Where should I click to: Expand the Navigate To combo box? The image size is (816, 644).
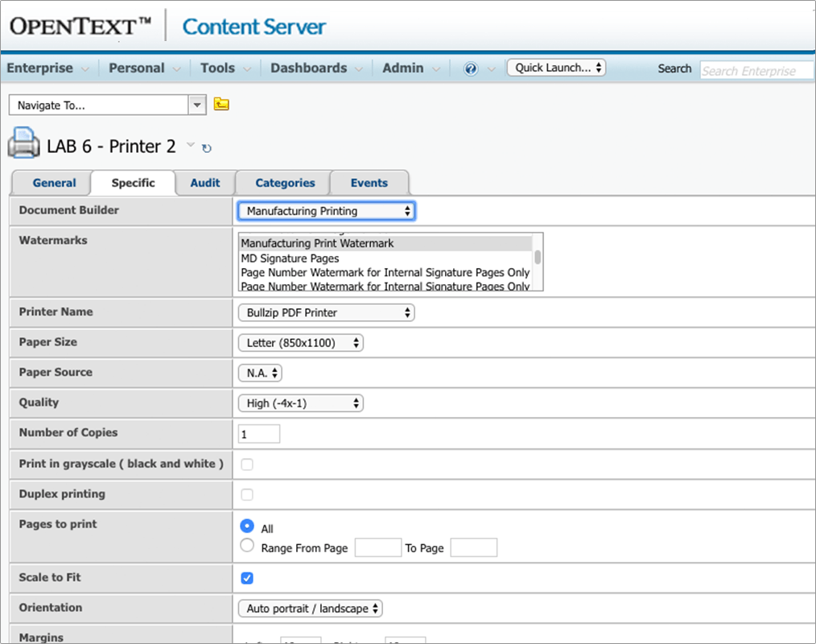tap(196, 105)
